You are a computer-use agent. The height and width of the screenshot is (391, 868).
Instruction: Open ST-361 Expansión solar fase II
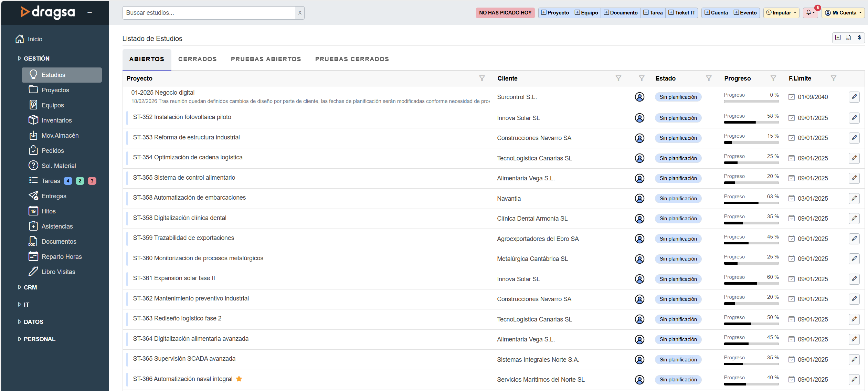point(174,278)
